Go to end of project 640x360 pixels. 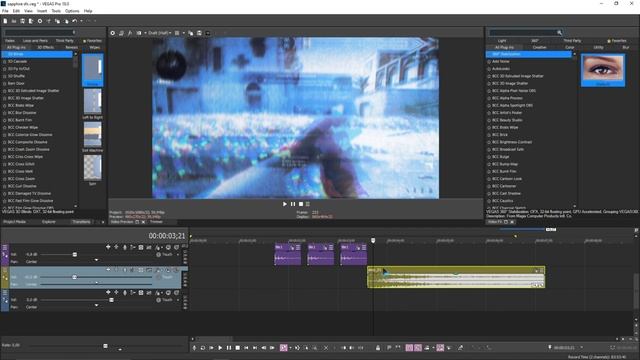click(x=255, y=348)
